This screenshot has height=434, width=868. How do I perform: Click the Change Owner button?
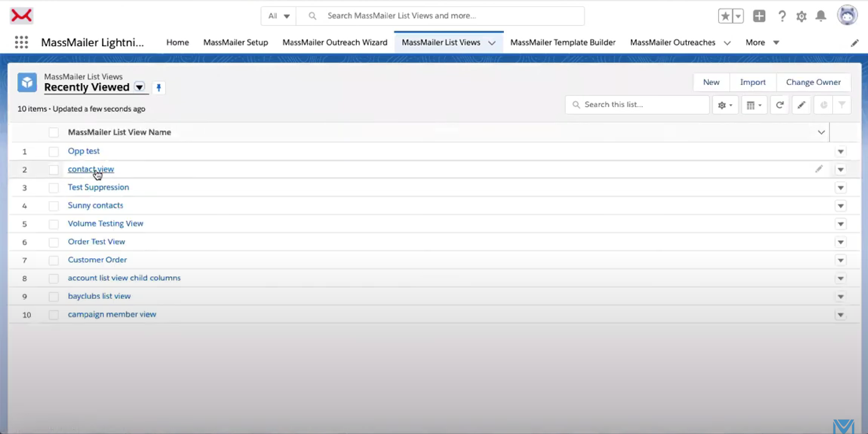[x=813, y=82]
